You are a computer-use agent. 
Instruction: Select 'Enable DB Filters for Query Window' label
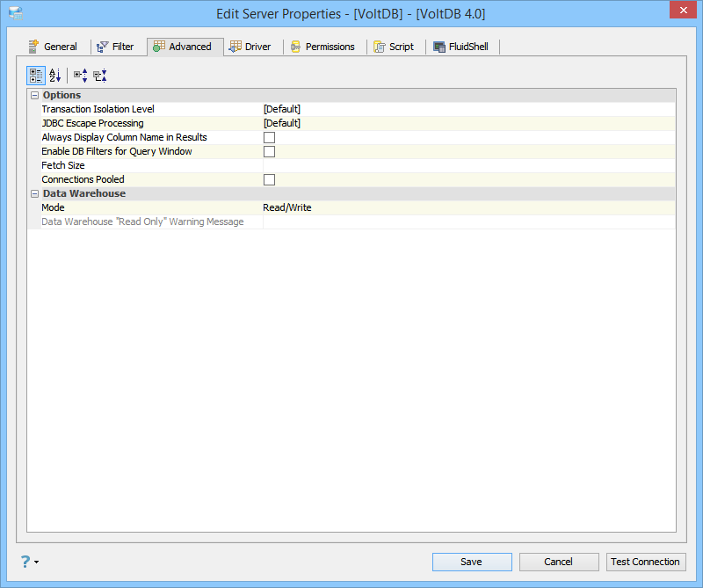click(x=117, y=151)
